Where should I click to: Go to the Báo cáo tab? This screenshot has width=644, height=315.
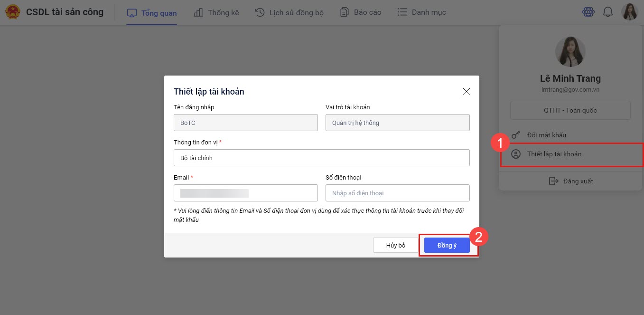361,13
